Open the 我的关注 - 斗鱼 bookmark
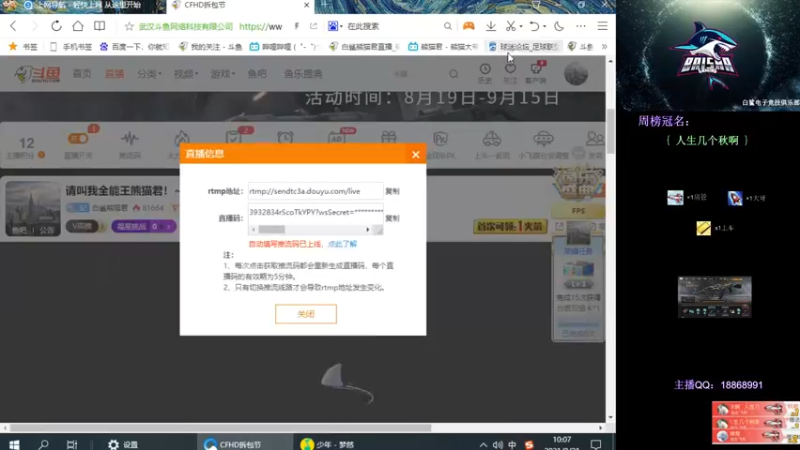The image size is (800, 450). coord(211,46)
